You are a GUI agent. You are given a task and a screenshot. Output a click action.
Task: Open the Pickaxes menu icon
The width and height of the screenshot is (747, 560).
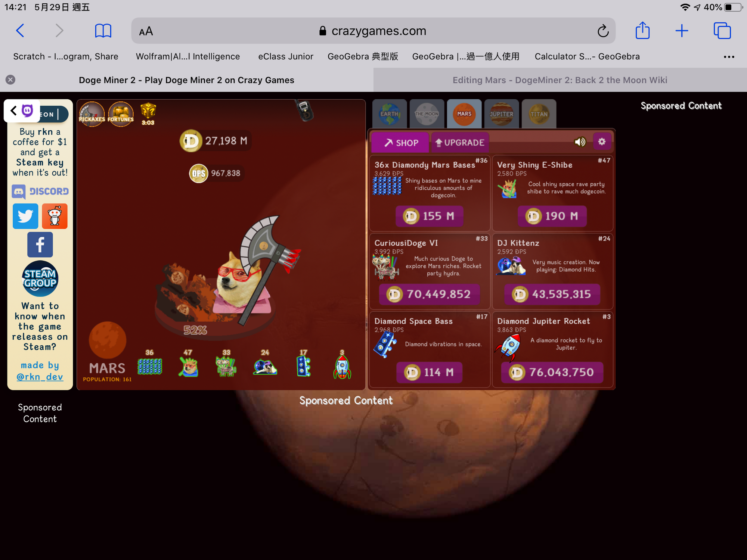(x=92, y=114)
